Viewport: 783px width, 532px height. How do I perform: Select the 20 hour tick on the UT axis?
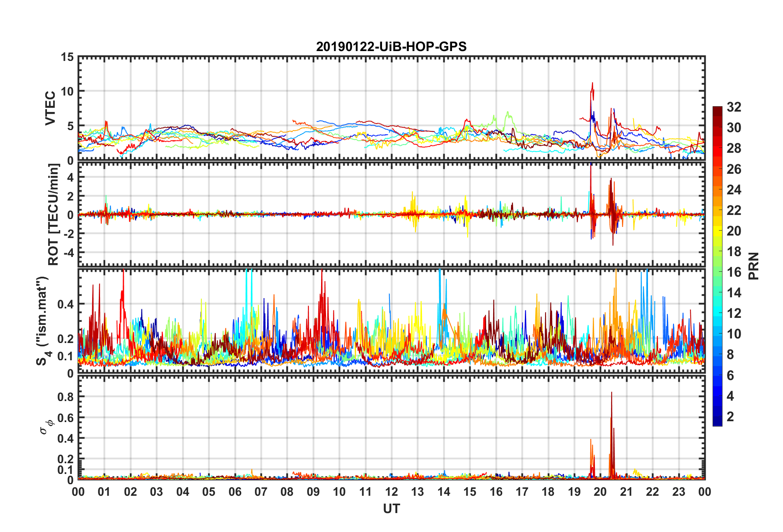600,492
